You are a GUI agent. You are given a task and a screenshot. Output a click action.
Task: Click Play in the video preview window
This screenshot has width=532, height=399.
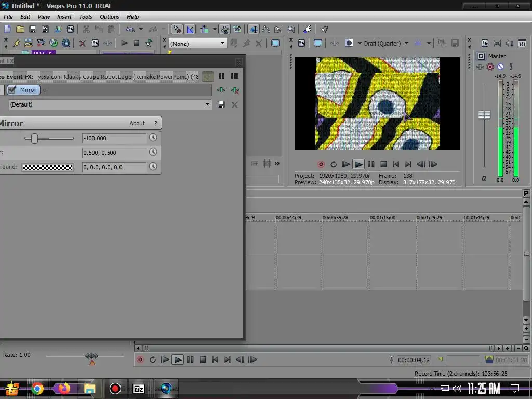click(358, 164)
